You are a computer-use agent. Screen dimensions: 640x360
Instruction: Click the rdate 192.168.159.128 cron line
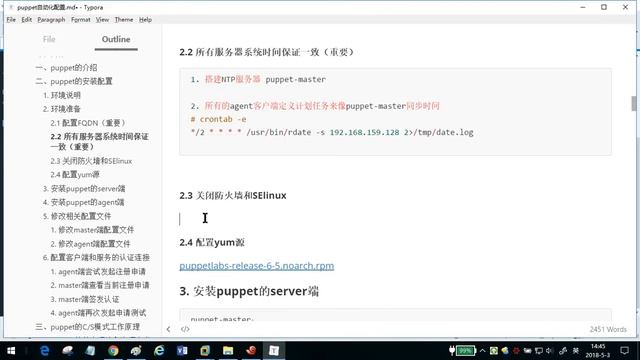pyautogui.click(x=332, y=132)
